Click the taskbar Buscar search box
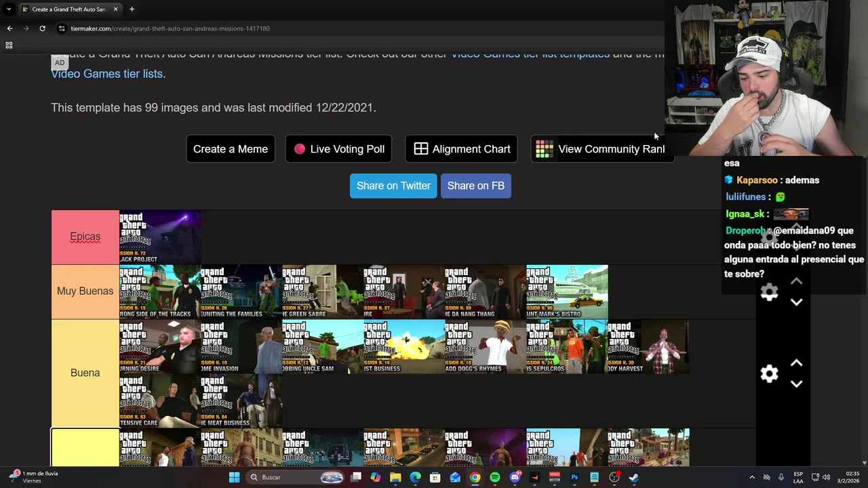Screen dimensions: 868x488 (x=295, y=477)
